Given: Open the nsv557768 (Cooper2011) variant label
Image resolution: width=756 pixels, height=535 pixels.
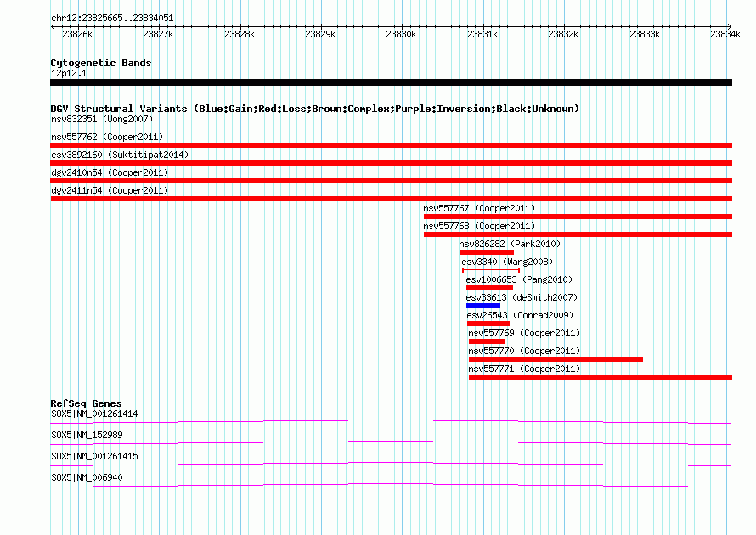Looking at the screenshot, I should click(479, 226).
